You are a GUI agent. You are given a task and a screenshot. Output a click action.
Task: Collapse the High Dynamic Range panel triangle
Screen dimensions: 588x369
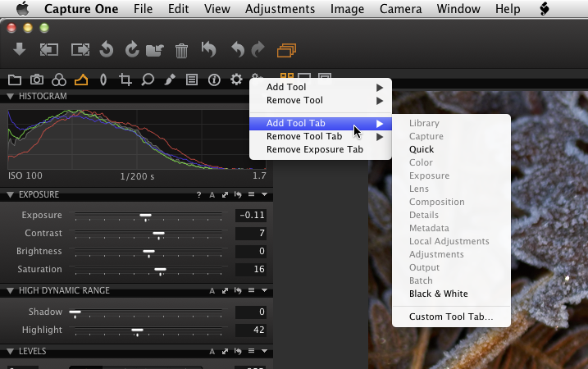(x=10, y=290)
